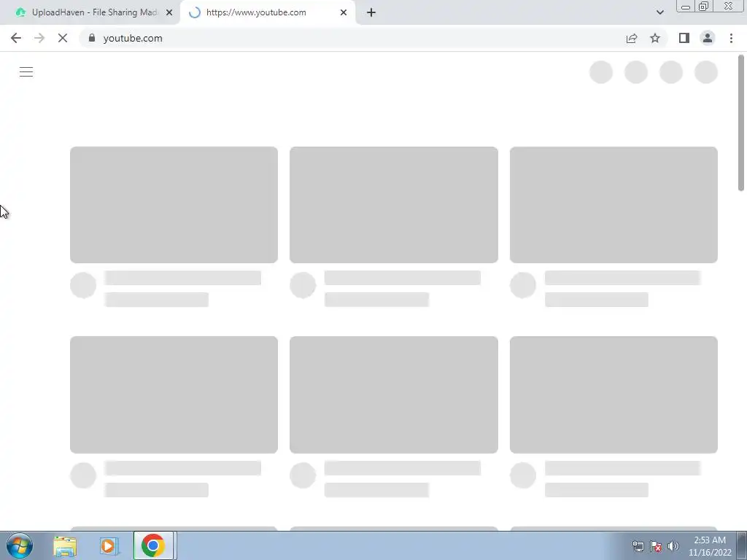Open the Windows Start menu
747x560 pixels.
pyautogui.click(x=20, y=545)
